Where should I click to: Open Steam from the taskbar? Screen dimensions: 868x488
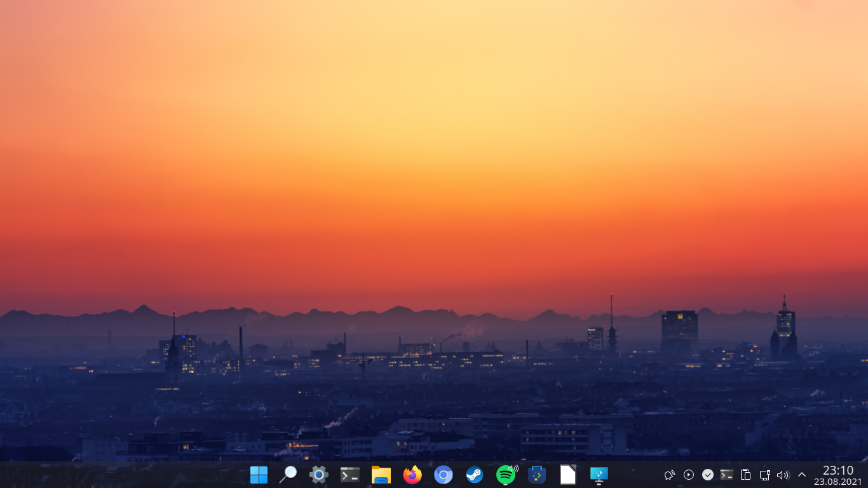click(475, 475)
